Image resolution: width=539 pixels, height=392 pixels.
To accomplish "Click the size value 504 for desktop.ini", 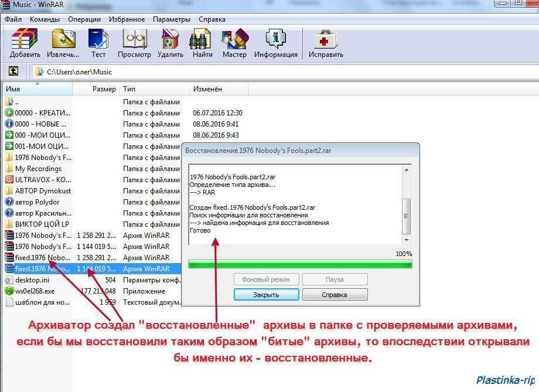I will (110, 280).
